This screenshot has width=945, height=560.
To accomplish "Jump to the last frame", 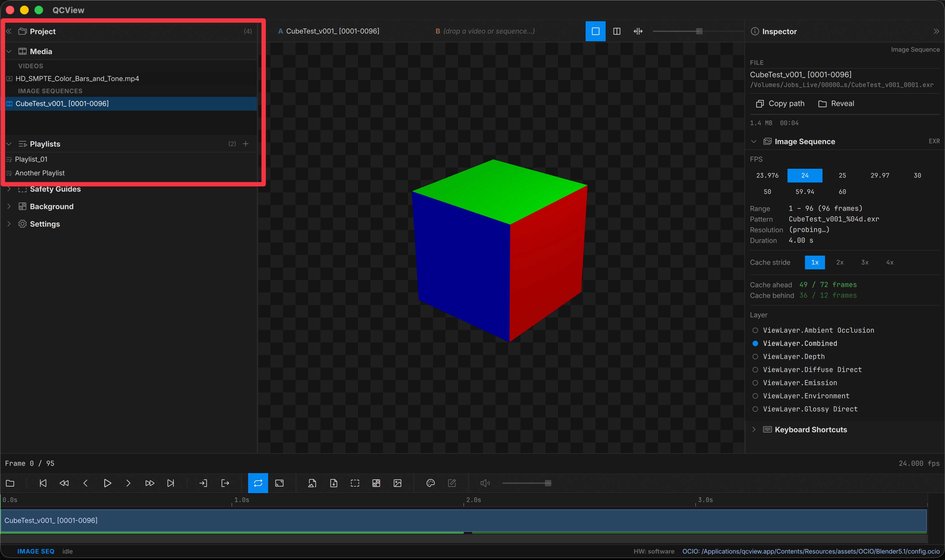I will tap(171, 483).
